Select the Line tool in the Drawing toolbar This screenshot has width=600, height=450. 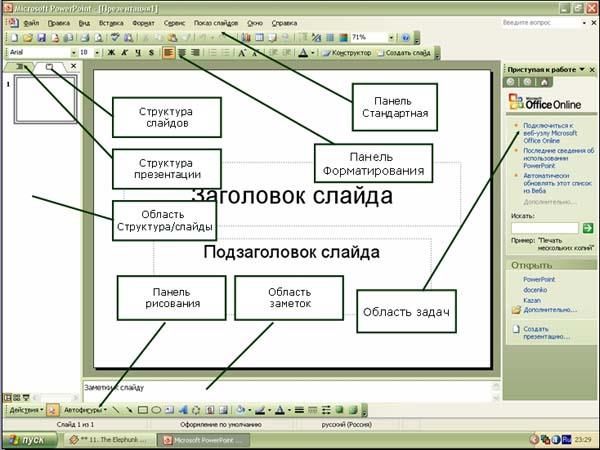(x=116, y=410)
